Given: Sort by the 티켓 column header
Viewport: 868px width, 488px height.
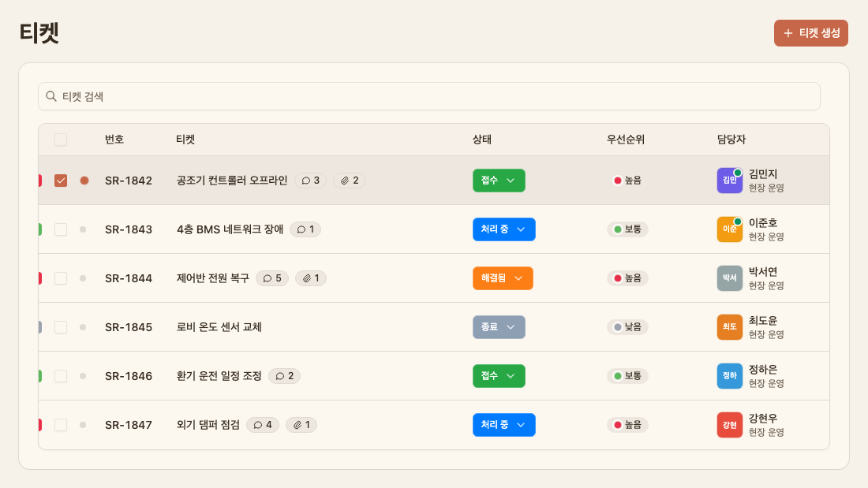Looking at the screenshot, I should pyautogui.click(x=185, y=140).
